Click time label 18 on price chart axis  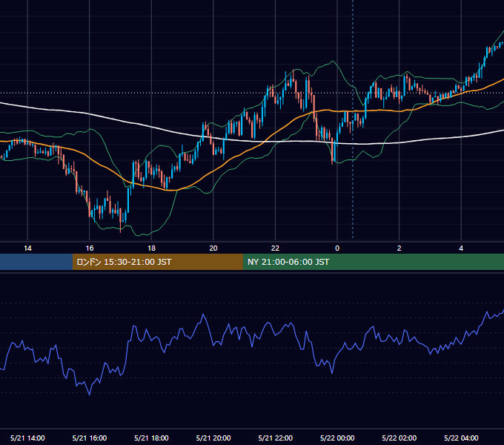click(x=151, y=248)
